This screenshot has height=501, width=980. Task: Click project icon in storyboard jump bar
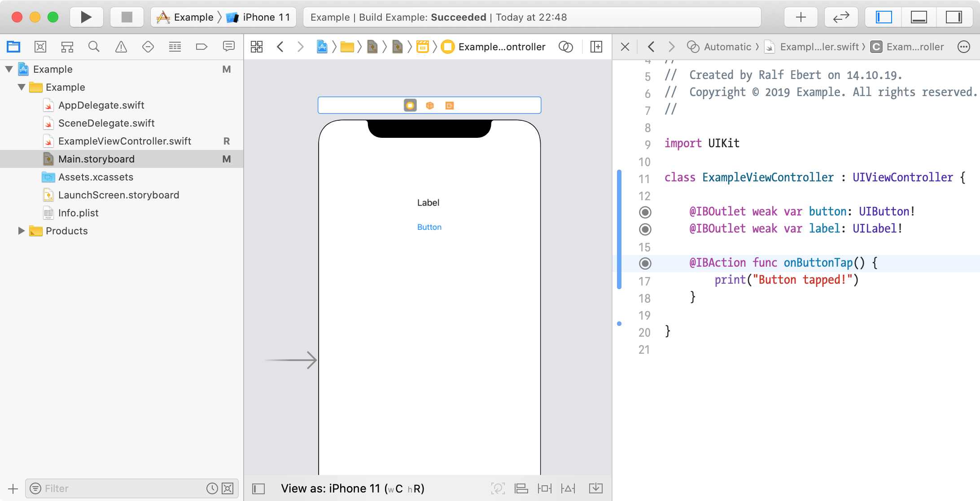pos(322,47)
